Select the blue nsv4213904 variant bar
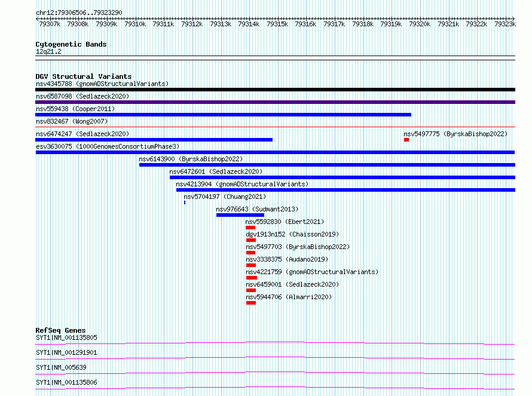 point(346,190)
